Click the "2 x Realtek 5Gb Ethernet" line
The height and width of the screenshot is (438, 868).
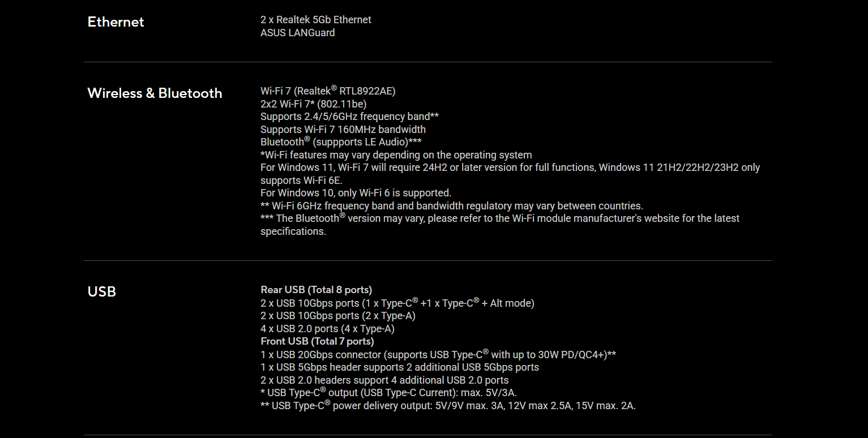[x=315, y=20]
